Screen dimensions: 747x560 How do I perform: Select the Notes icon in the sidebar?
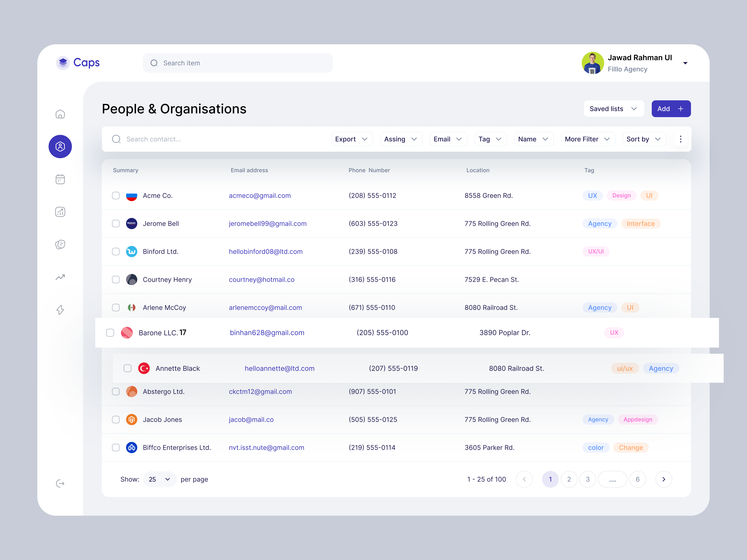tap(60, 244)
